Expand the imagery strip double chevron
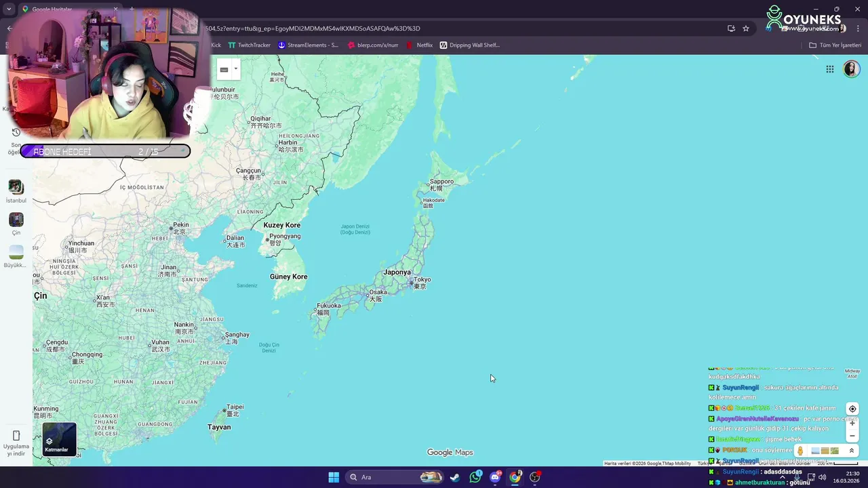The image size is (868, 488). 852,451
